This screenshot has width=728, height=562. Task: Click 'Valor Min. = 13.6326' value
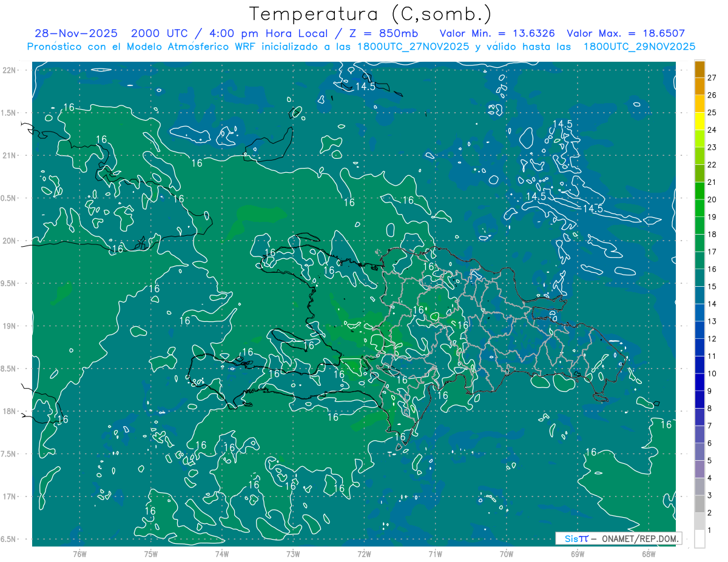[497, 33]
